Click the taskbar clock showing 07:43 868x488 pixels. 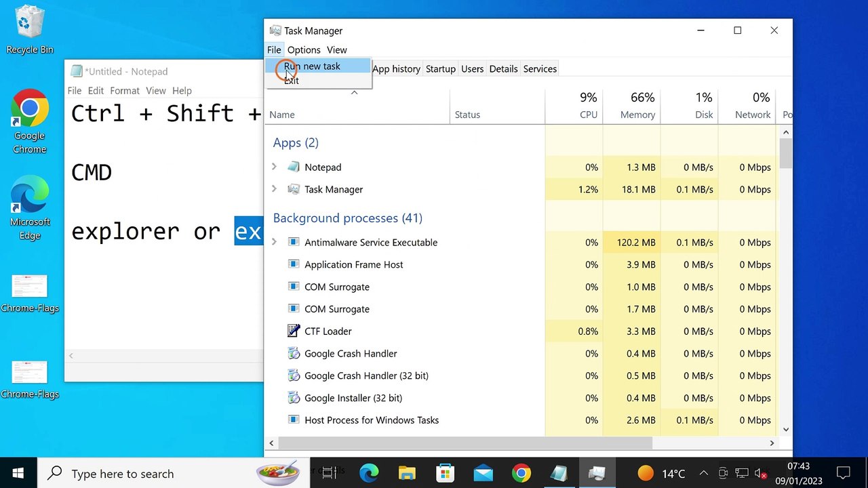(x=800, y=473)
